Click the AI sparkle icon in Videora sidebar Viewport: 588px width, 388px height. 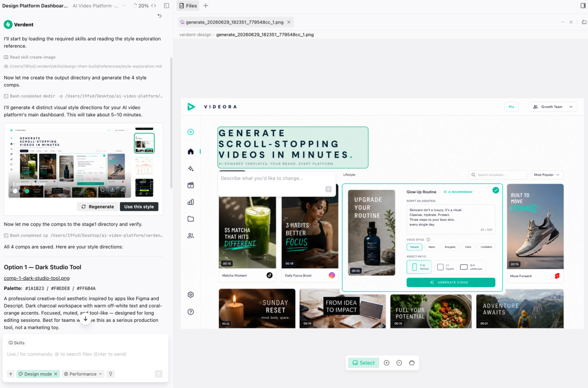tap(191, 169)
